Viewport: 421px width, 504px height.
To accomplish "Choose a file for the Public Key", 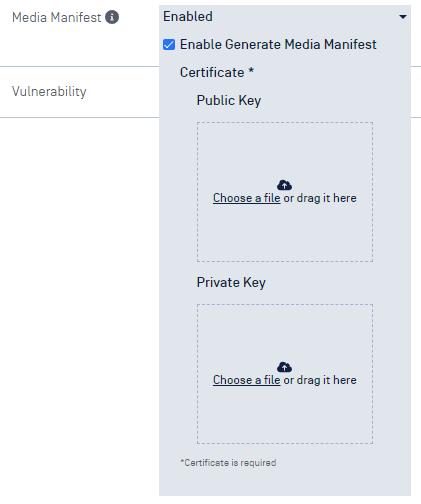I will (x=247, y=198).
